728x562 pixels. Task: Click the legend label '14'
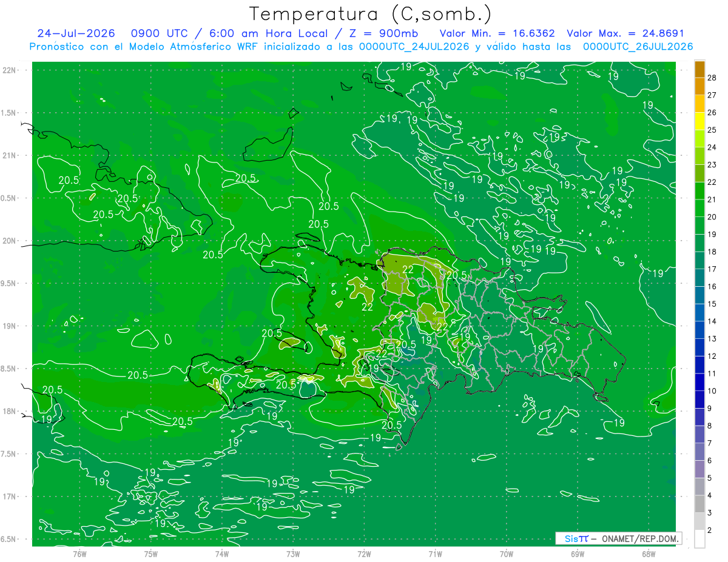point(712,321)
